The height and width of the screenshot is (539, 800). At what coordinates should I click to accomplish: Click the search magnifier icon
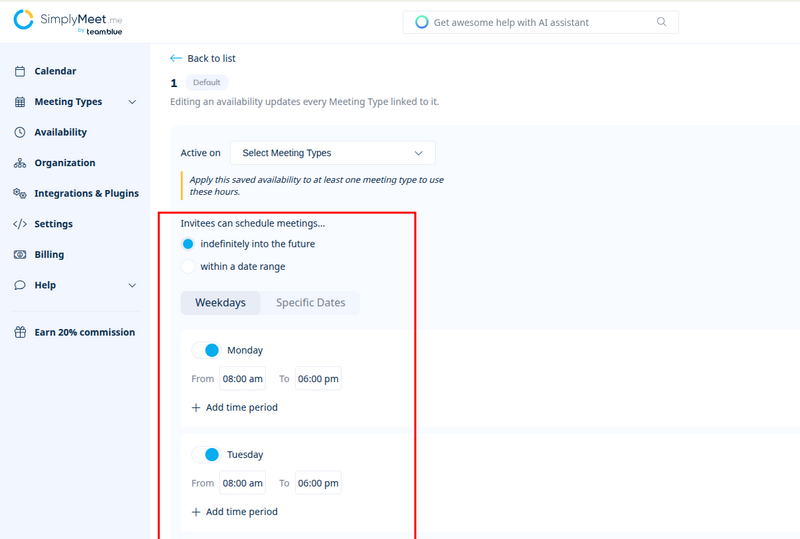click(662, 22)
